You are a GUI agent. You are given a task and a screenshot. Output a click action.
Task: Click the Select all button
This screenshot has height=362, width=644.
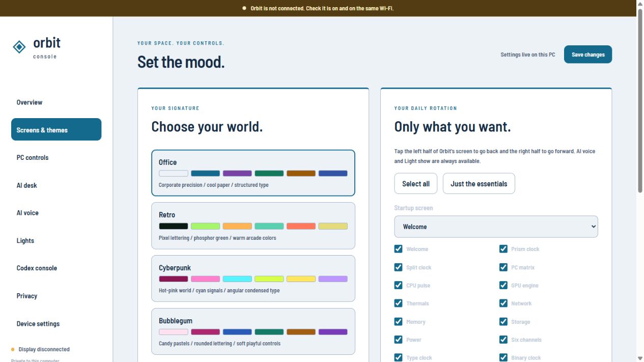(416, 184)
